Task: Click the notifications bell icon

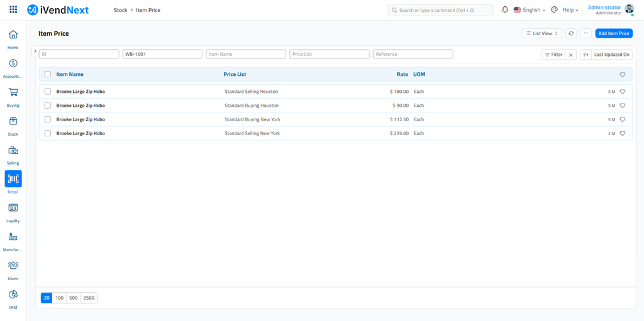Action: click(504, 10)
